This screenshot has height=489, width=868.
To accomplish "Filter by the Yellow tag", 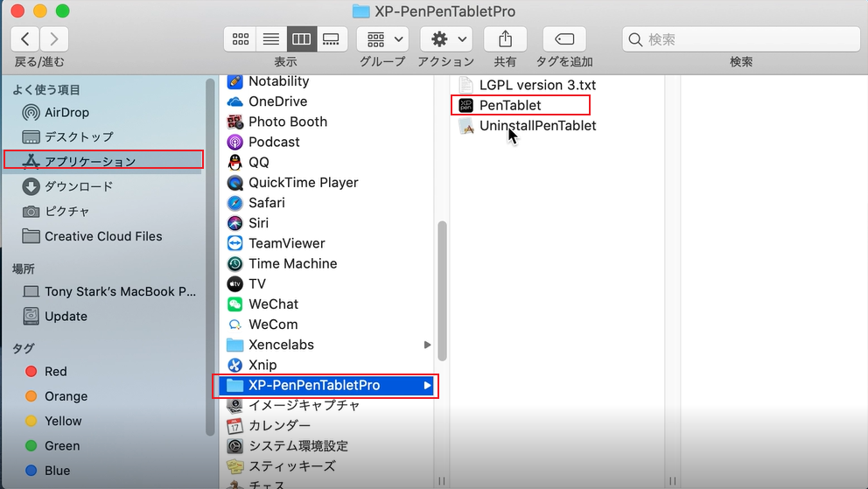I will [x=53, y=421].
